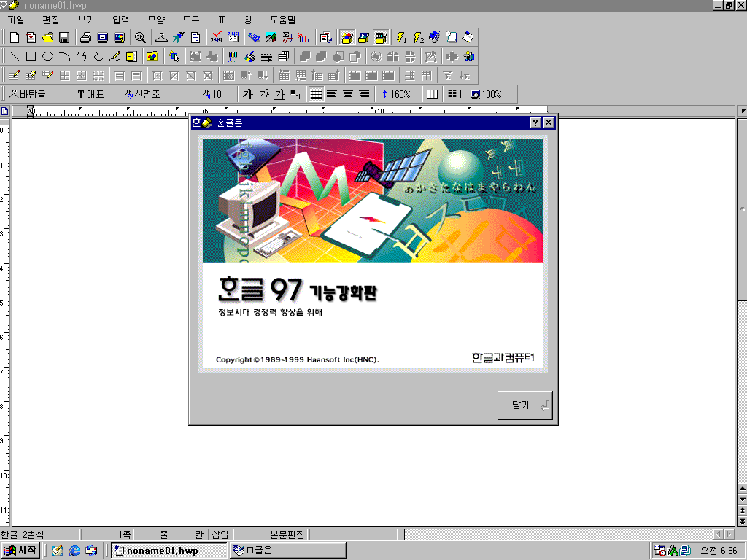Open the 편집 menu

point(50,20)
